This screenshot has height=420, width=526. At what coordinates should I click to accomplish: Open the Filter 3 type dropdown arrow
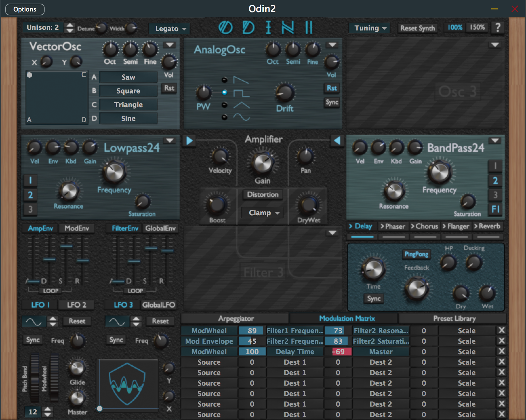pyautogui.click(x=333, y=233)
